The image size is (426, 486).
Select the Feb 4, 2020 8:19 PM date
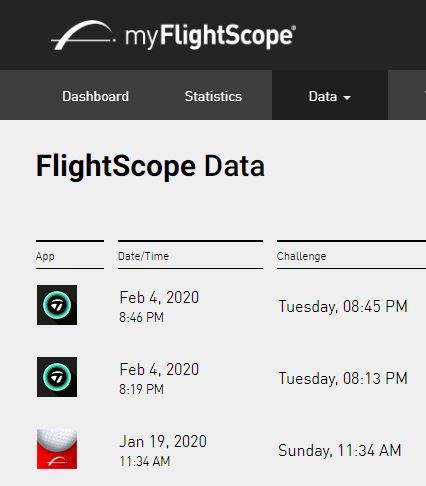point(159,378)
